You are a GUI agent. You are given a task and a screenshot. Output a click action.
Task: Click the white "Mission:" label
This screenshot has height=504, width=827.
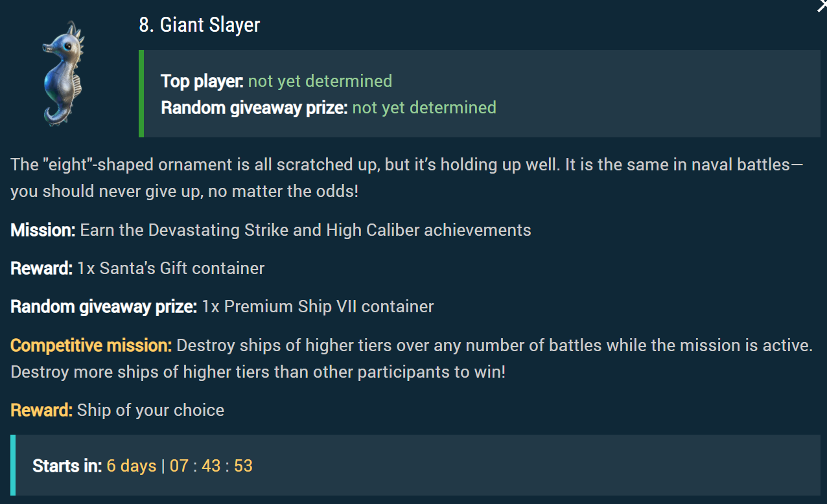pos(43,230)
